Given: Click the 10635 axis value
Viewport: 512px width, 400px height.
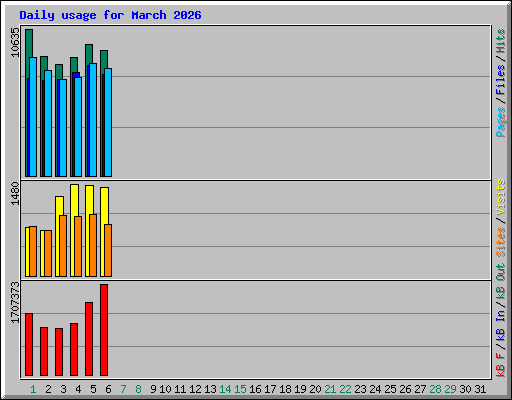Looking at the screenshot, I should click(x=15, y=42).
